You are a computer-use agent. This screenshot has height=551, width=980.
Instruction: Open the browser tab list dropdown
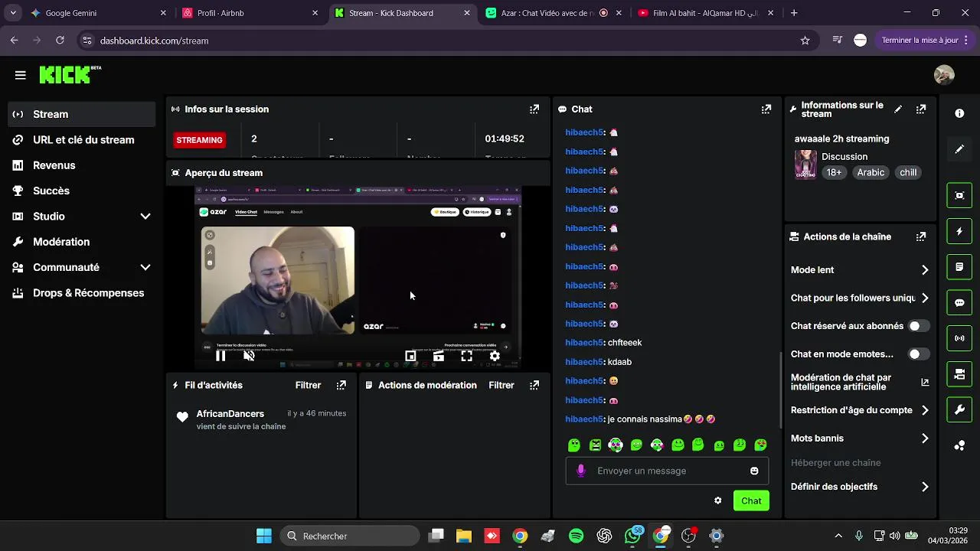click(x=12, y=13)
